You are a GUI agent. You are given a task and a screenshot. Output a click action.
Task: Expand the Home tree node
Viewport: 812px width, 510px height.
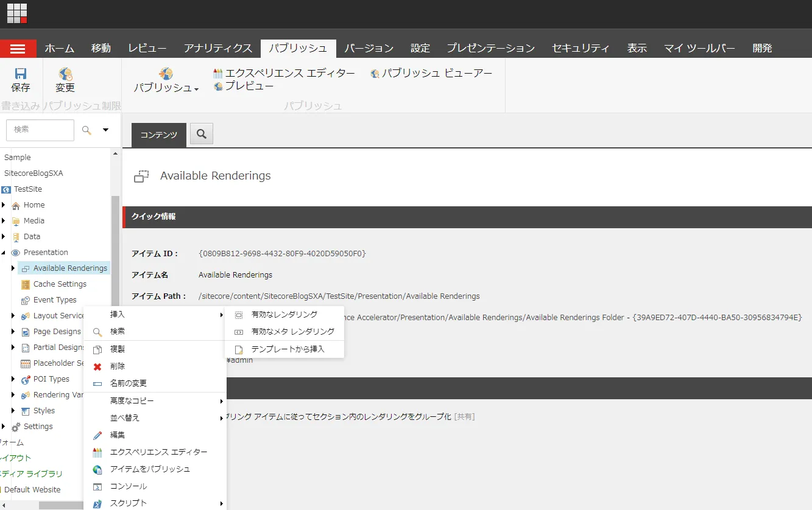click(x=4, y=204)
